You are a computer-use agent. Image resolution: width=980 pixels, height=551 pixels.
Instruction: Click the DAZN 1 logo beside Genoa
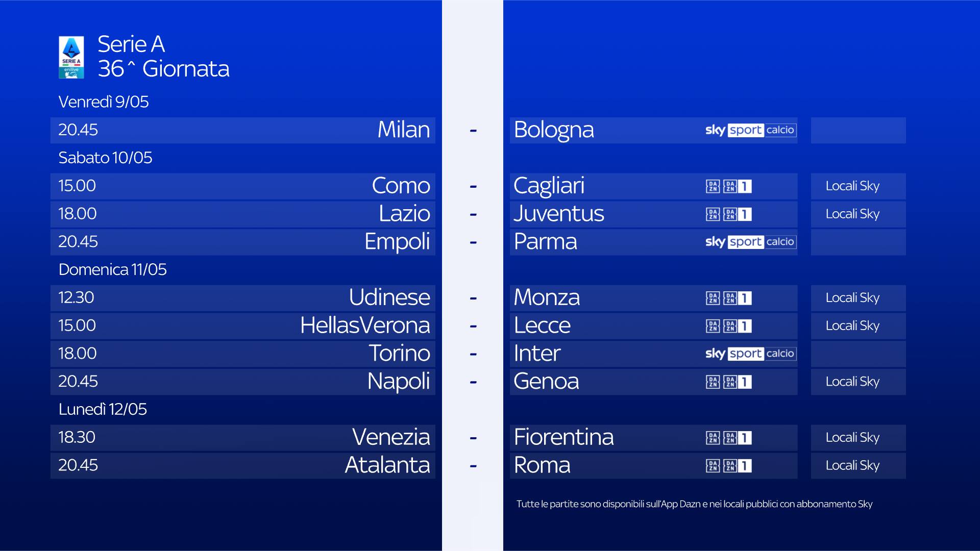click(738, 382)
